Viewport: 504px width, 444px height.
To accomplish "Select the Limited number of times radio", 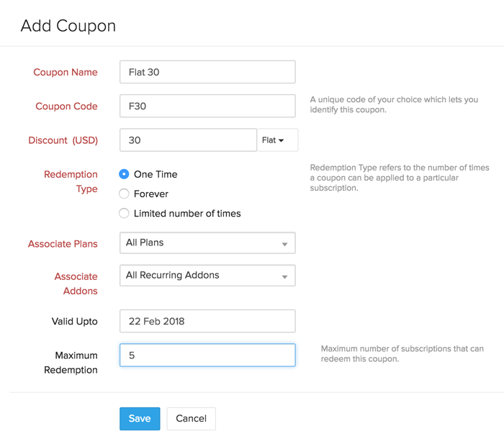I will click(125, 214).
